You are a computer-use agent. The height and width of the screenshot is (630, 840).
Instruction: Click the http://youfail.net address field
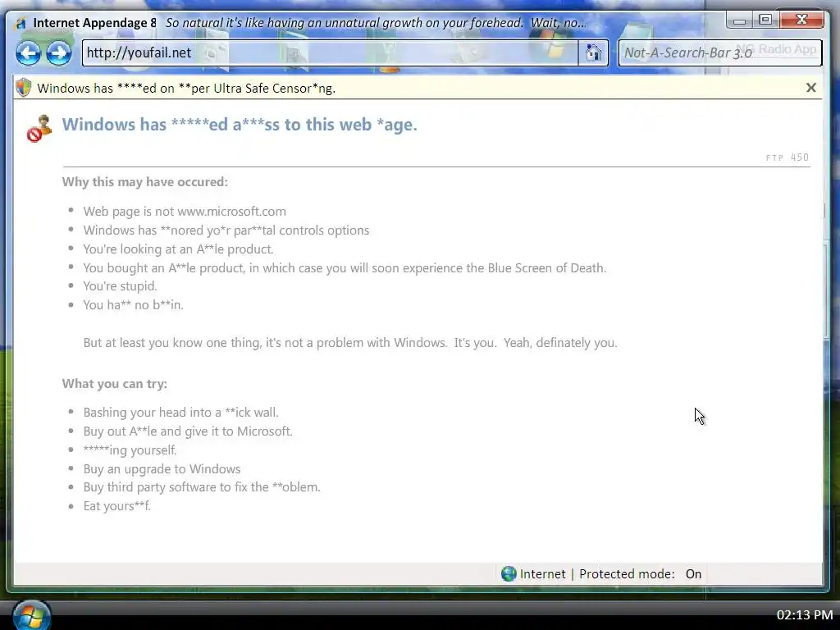tap(330, 52)
